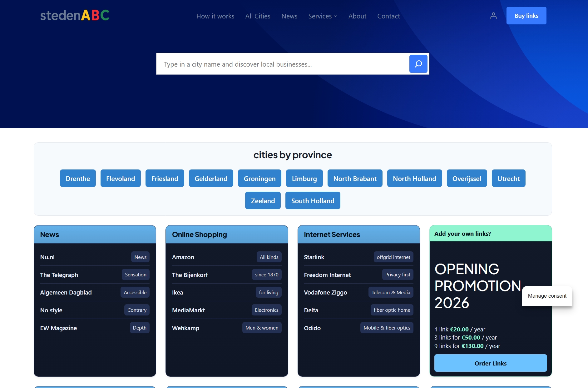The height and width of the screenshot is (388, 588).
Task: Open the Freedom Internet link
Action: point(328,275)
